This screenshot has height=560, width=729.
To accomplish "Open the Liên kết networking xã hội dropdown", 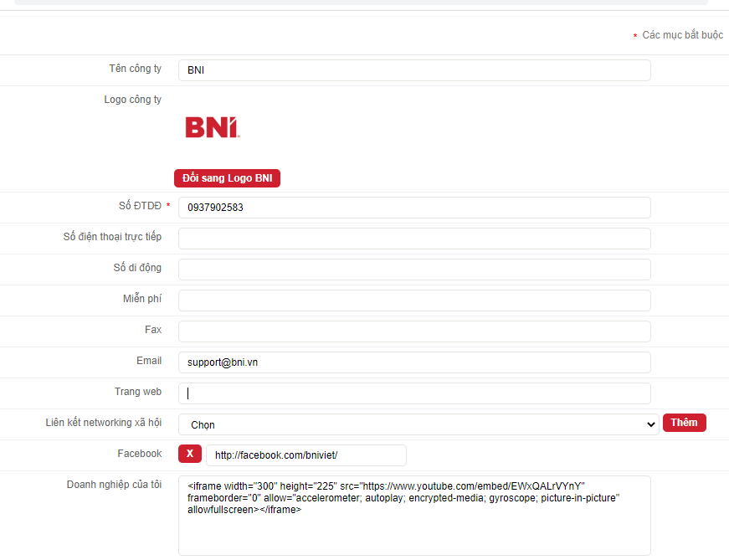I will click(418, 424).
